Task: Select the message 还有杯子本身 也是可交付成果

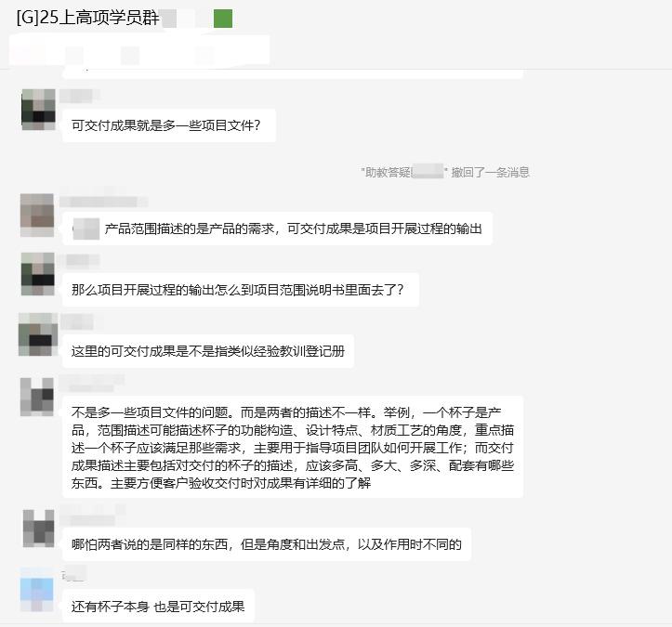Action: point(158,607)
